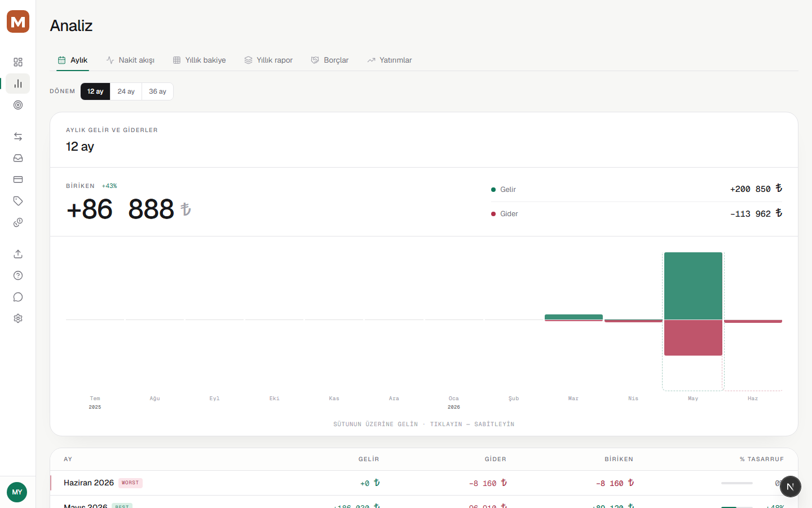This screenshot has height=508, width=812.
Task: Select the 24 ay period option
Action: [126, 91]
